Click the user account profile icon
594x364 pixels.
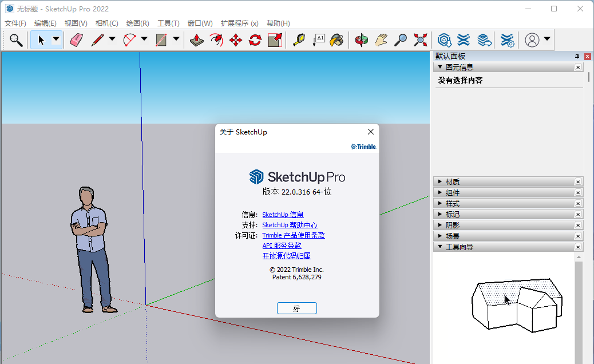(532, 39)
